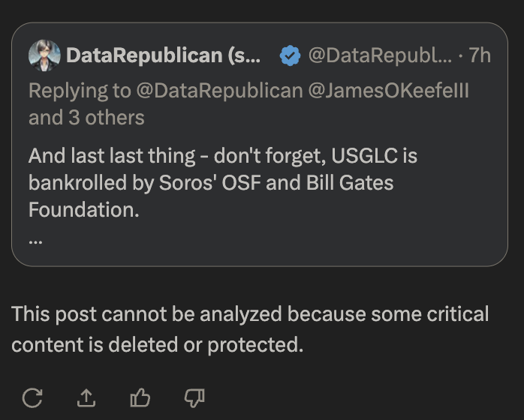The width and height of the screenshot is (524, 420).
Task: Click the share/export icon
Action: tap(87, 397)
